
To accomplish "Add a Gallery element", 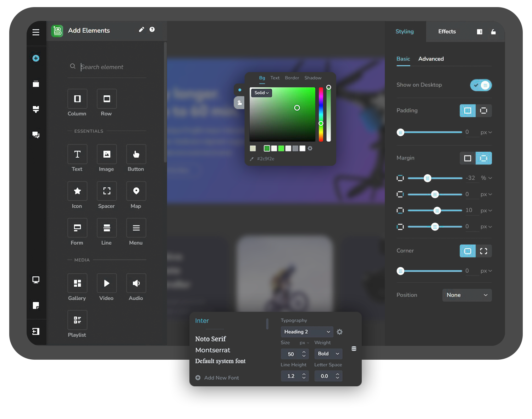I will point(77,283).
